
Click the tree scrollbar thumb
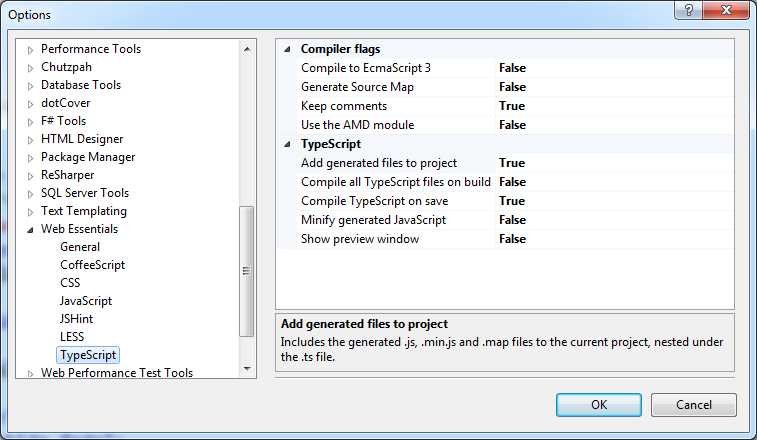tap(247, 271)
